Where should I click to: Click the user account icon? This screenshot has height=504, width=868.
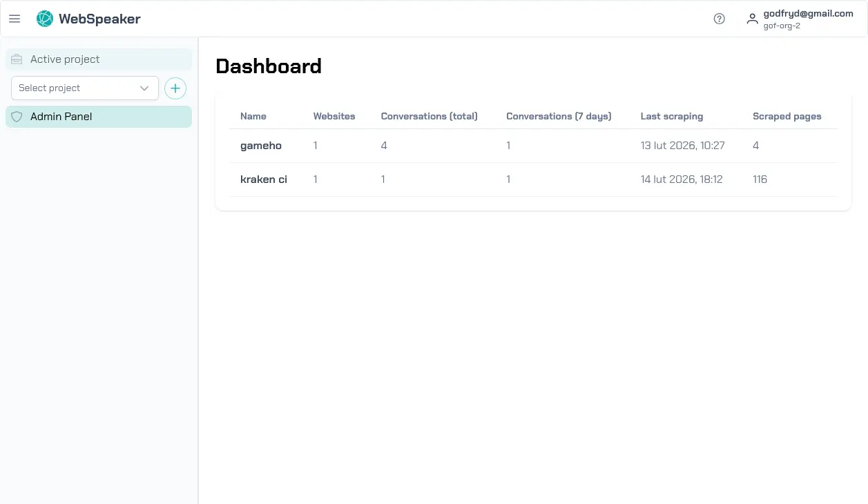click(x=752, y=19)
